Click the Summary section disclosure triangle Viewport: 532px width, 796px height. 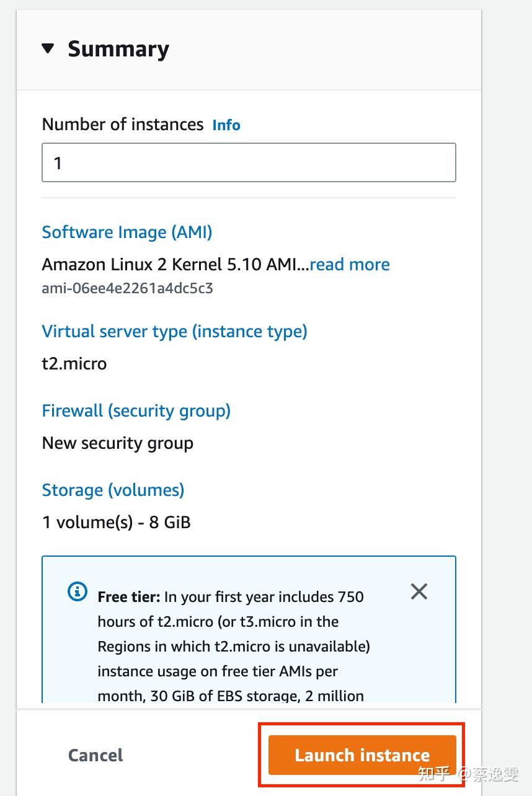48,49
